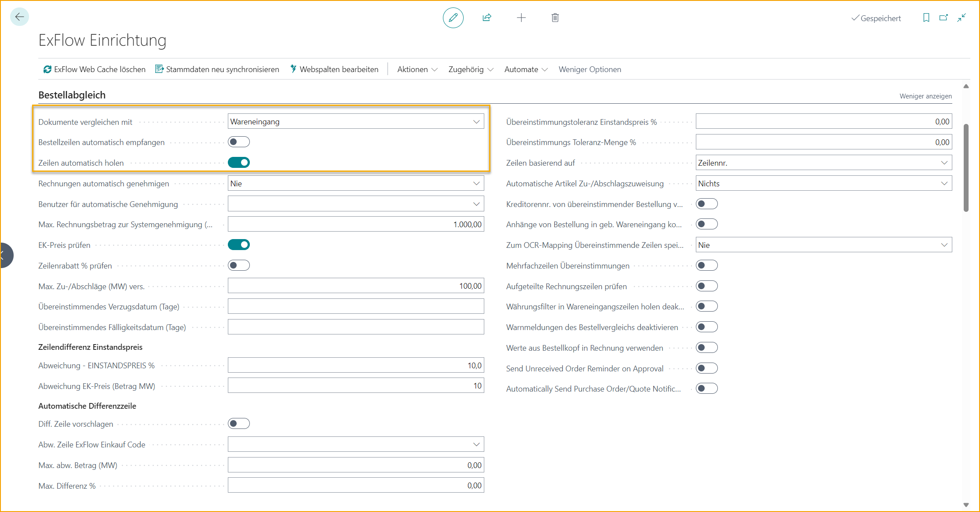The height and width of the screenshot is (512, 980).
Task: Click the Automatische Differenzzeile heading
Action: 87,406
